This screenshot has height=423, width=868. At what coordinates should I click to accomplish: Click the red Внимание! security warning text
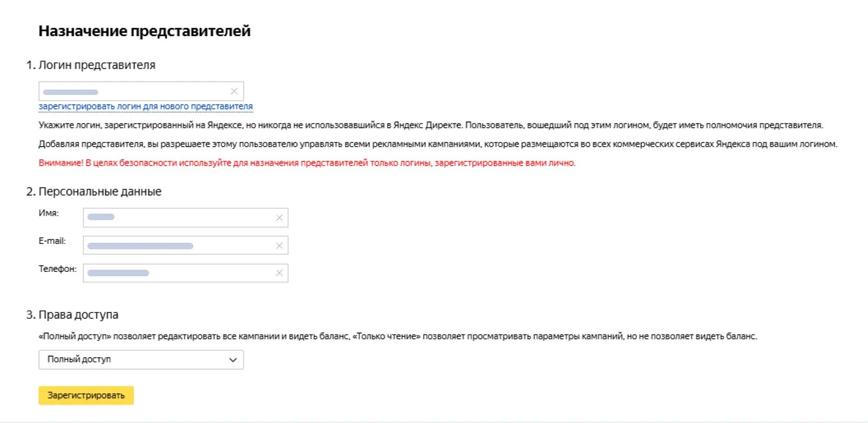(307, 163)
